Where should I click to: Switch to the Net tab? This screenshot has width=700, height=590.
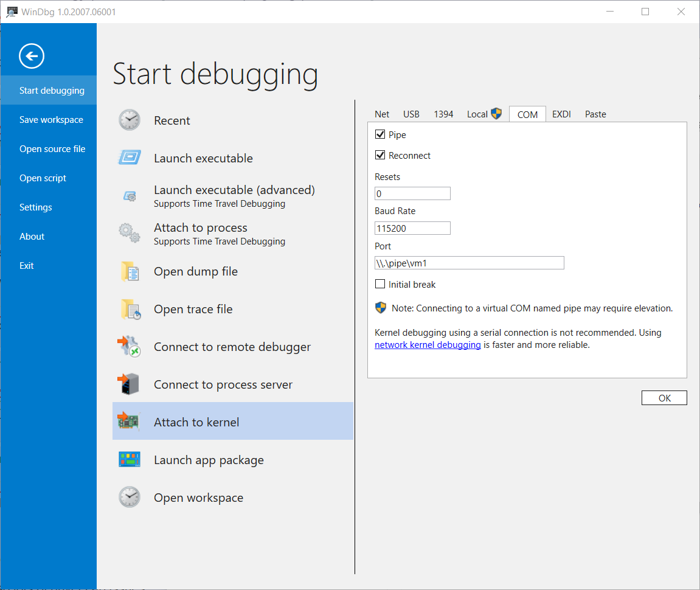tap(382, 114)
